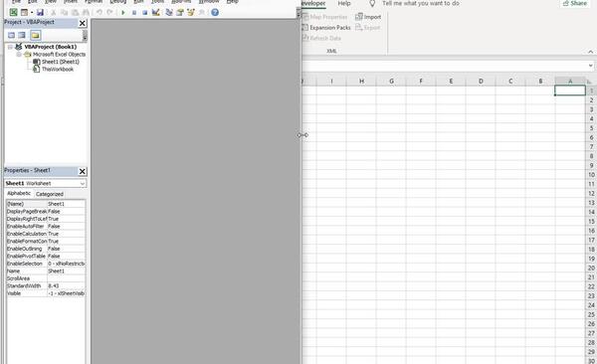Click the Refresh Data button
Image resolution: width=597 pixels, height=364 pixels.
[321, 38]
